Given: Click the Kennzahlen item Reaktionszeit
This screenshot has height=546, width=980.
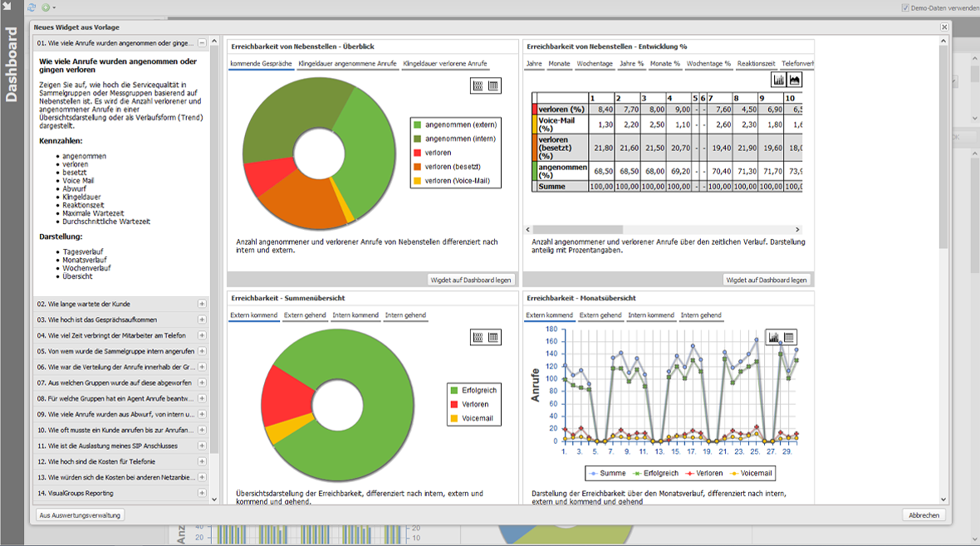Looking at the screenshot, I should click(x=83, y=205).
